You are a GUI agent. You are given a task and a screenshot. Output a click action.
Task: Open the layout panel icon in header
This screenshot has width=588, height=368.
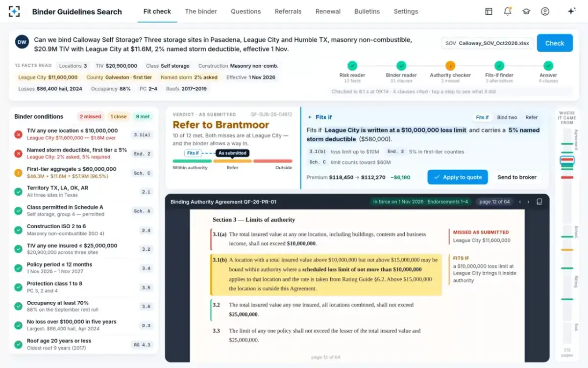click(x=489, y=11)
